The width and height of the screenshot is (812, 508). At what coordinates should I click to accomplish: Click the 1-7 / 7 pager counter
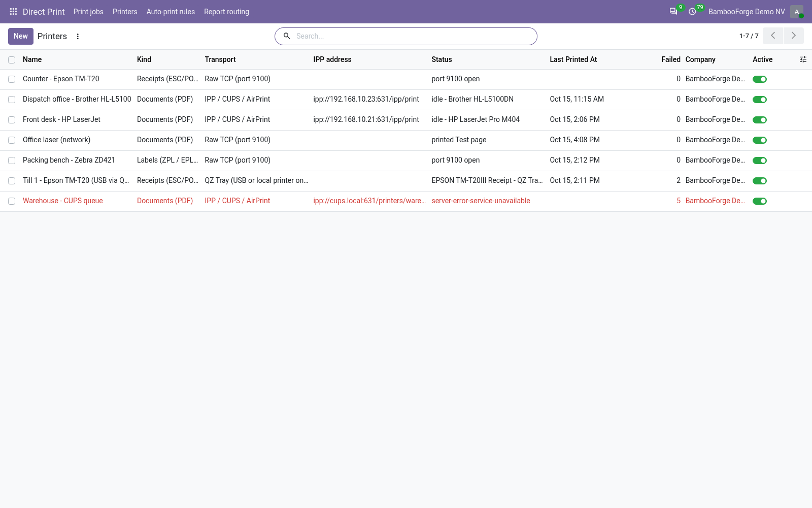click(749, 36)
